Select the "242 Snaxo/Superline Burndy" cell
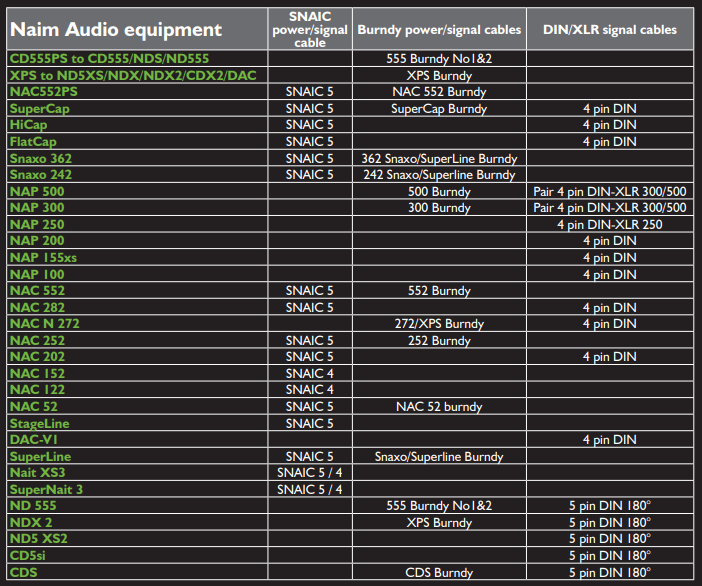The height and width of the screenshot is (586, 702). click(439, 175)
